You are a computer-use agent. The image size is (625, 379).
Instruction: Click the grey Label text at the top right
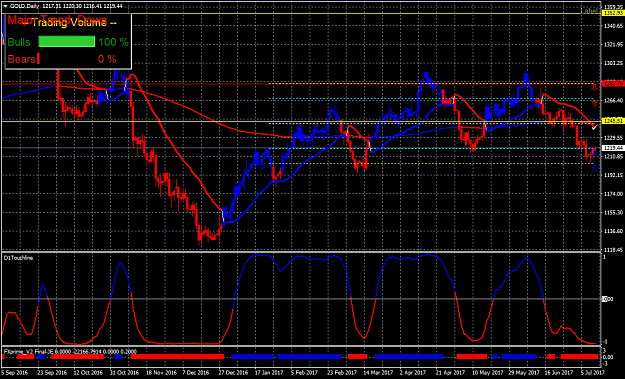[589, 11]
